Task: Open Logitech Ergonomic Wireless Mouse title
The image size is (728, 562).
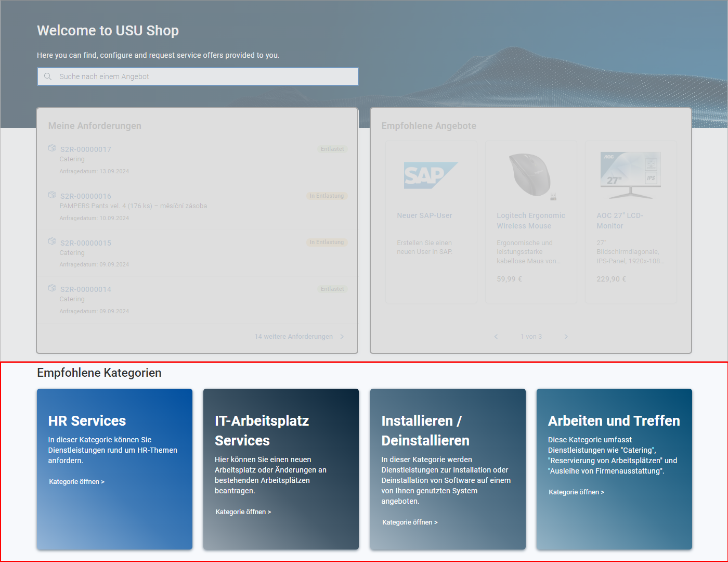Action: (530, 221)
